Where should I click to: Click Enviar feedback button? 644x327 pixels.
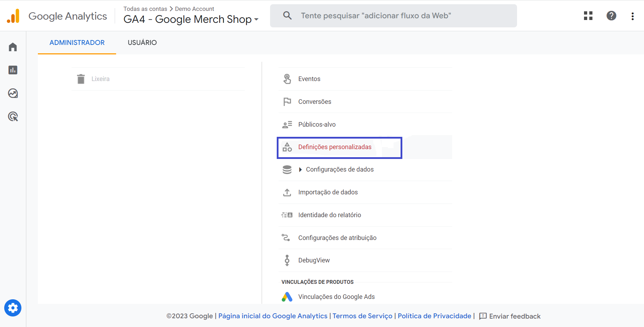[x=510, y=316]
